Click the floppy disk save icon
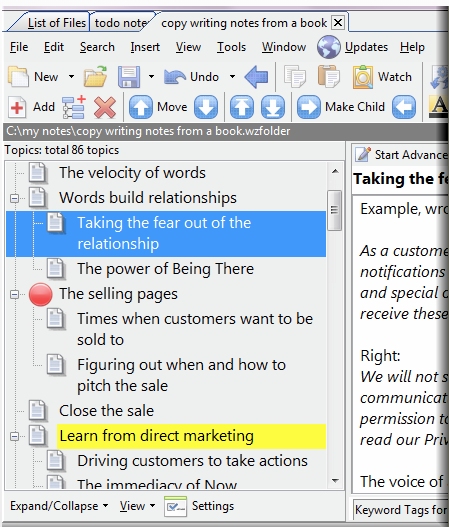Screen dimensions: 449x527 [x=129, y=77]
